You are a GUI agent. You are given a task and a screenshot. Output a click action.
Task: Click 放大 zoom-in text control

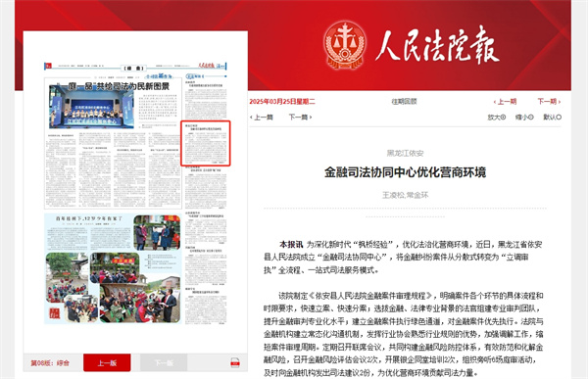pos(497,117)
